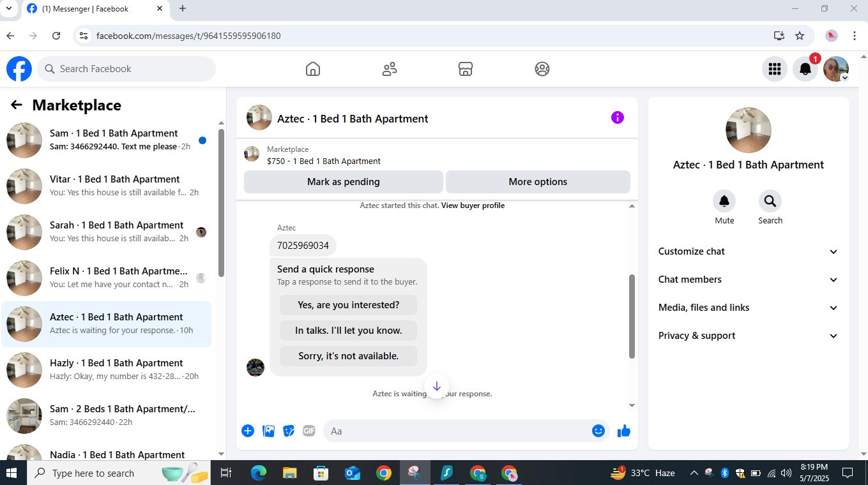Expand Chat members section
This screenshot has width=868, height=485.
748,280
